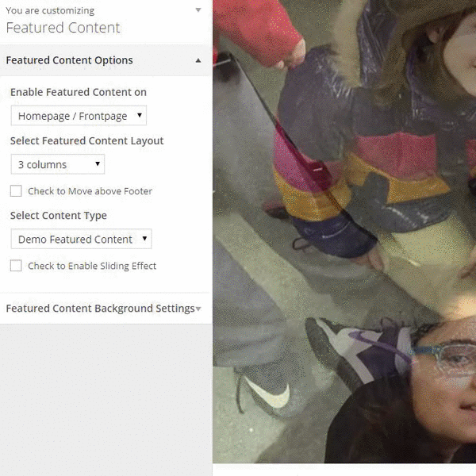
Task: Open the Demo Featured Content dropdown
Action: pyautogui.click(x=82, y=239)
